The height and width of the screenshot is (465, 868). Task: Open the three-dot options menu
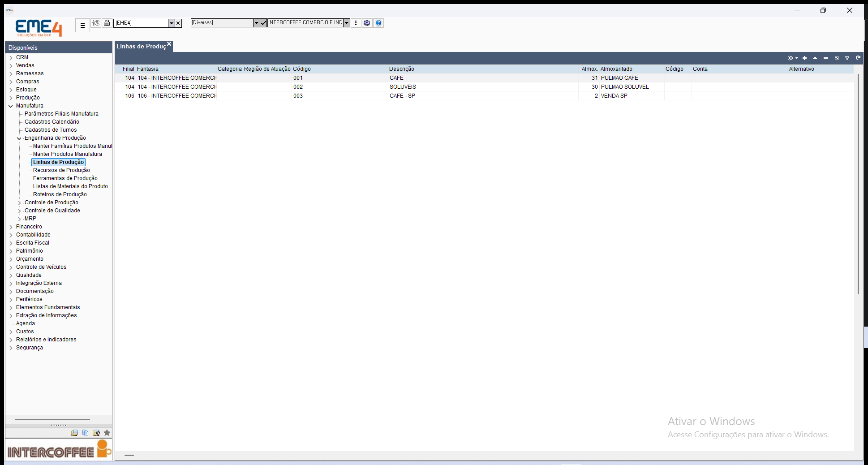point(356,23)
